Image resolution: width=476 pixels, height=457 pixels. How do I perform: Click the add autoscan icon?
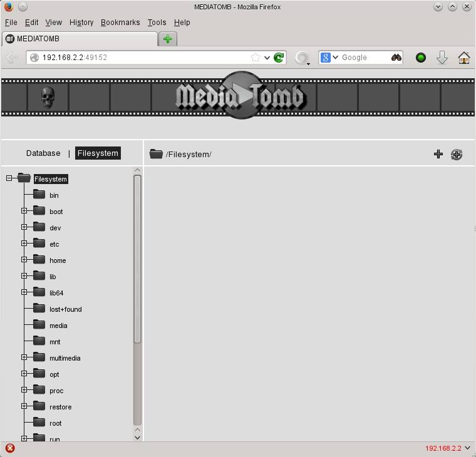pos(457,154)
